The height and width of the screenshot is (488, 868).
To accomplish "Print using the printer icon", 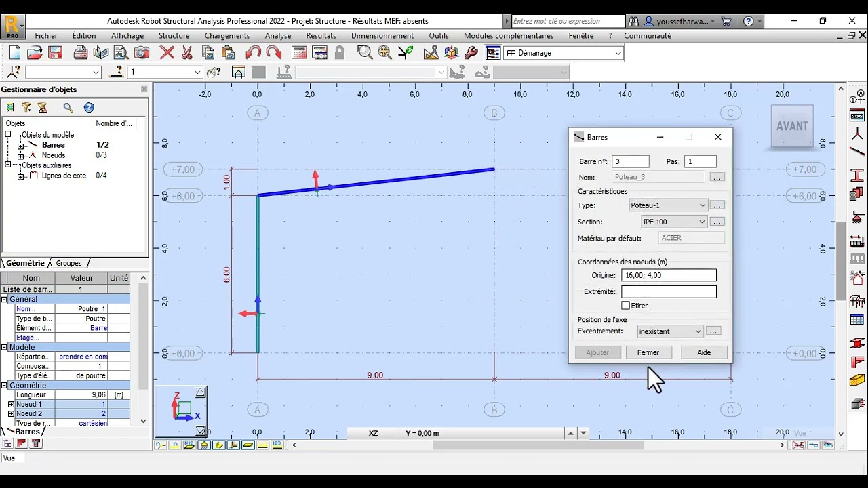I will [x=80, y=53].
